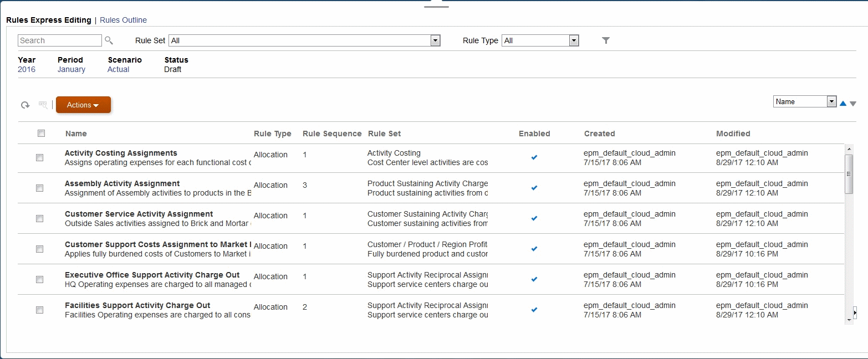Open the Name sort-by dropdown
Image resolution: width=868 pixels, height=359 pixels.
point(831,101)
